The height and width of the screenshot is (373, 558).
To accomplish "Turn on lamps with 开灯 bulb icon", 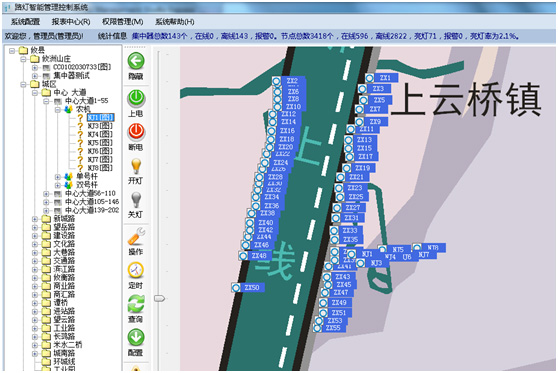I will 136,166.
